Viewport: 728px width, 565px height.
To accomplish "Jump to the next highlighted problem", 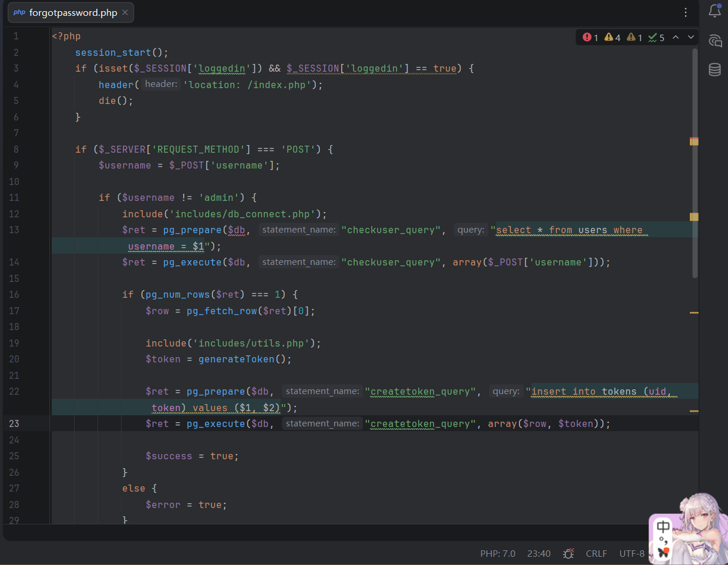I will (x=691, y=38).
